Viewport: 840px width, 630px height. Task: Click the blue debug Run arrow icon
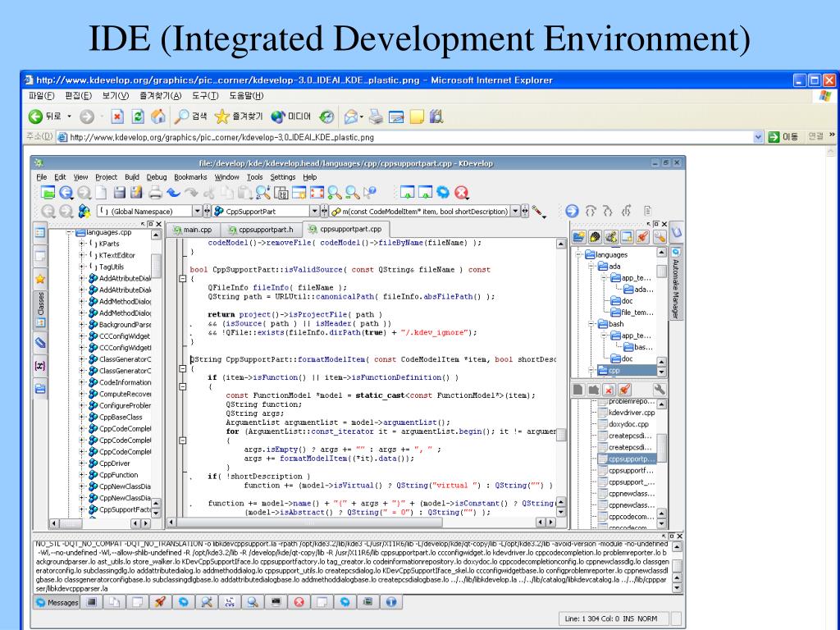[x=572, y=212]
